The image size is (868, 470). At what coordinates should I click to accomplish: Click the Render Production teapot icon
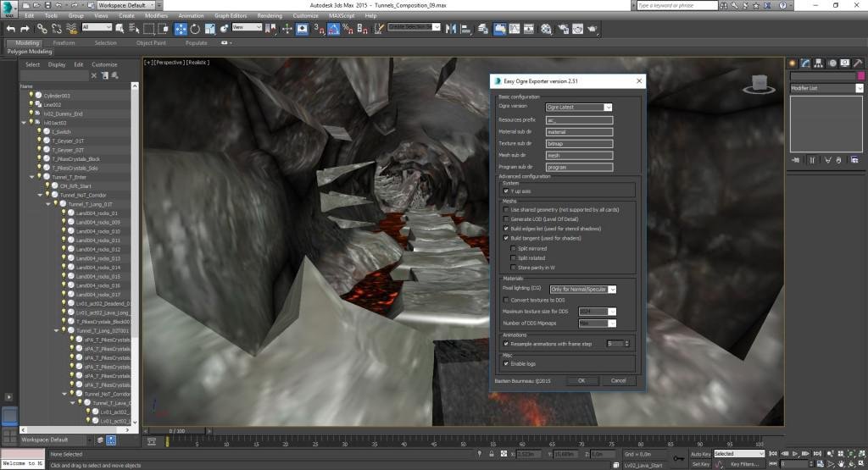[x=591, y=28]
